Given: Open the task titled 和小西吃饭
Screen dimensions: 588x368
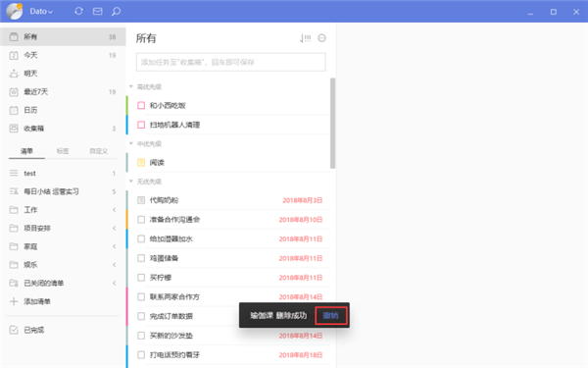Looking at the screenshot, I should click(x=168, y=106).
